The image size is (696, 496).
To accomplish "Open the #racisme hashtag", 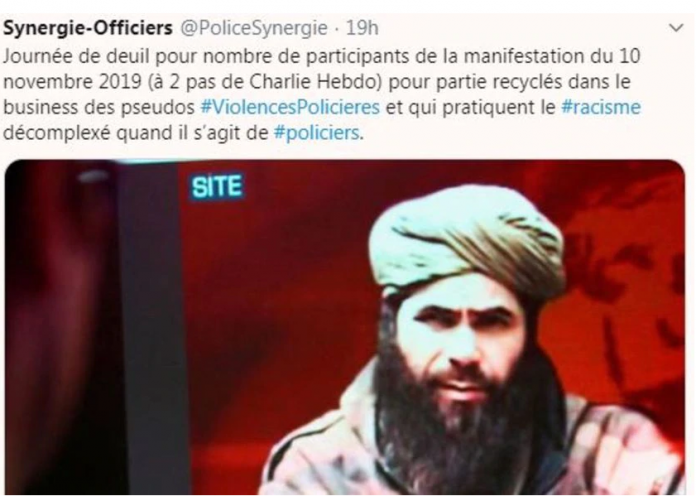I will click(601, 107).
